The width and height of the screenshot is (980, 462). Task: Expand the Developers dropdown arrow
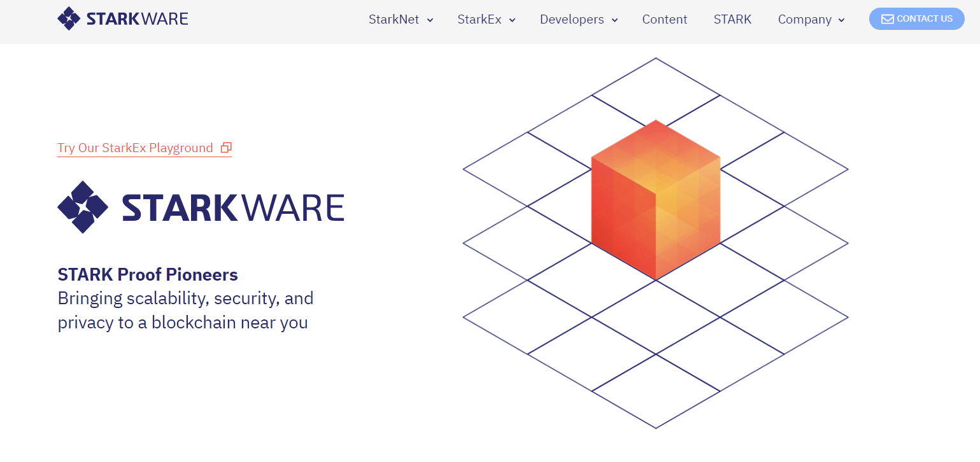coord(614,20)
